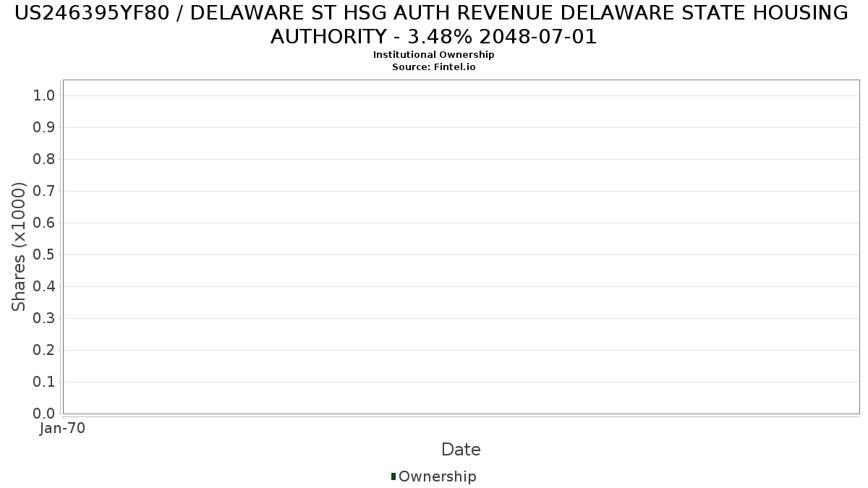The height and width of the screenshot is (488, 868).
Task: Select the 'Source: Fintel.io' subtitle text
Action: [434, 67]
